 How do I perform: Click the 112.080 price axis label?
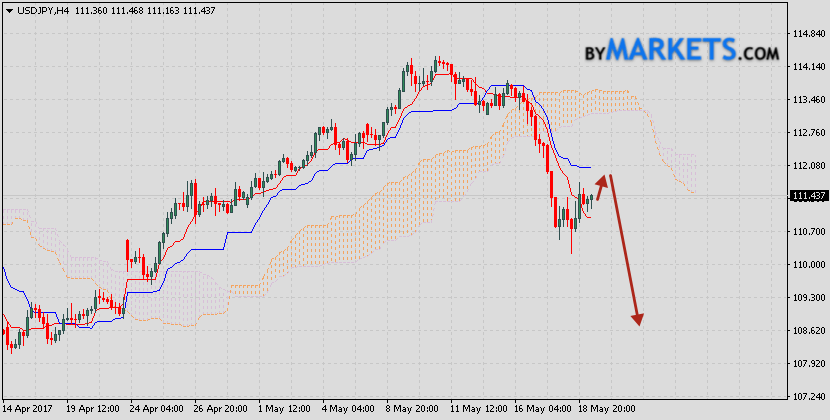point(807,166)
